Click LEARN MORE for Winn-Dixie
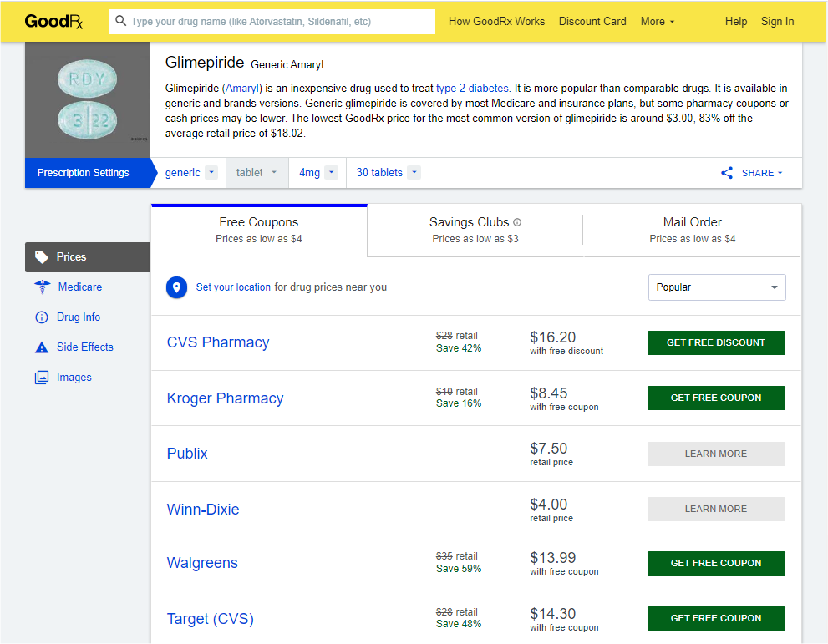 point(716,509)
